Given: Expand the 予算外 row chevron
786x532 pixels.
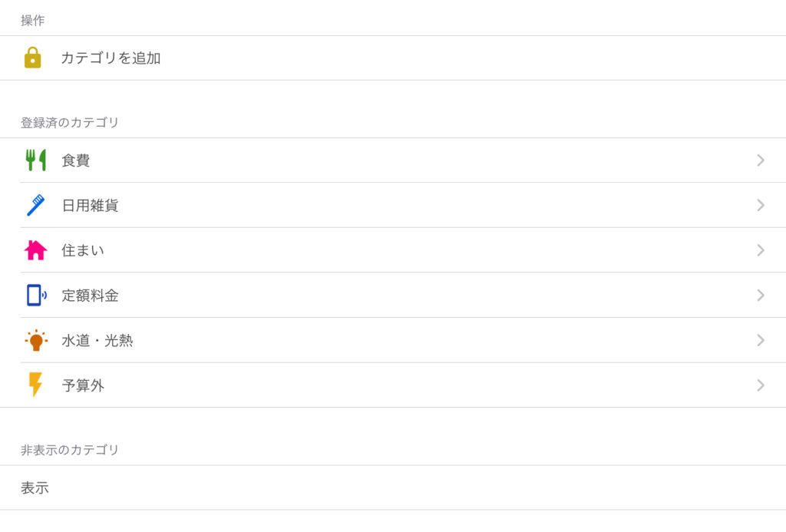Looking at the screenshot, I should point(761,385).
